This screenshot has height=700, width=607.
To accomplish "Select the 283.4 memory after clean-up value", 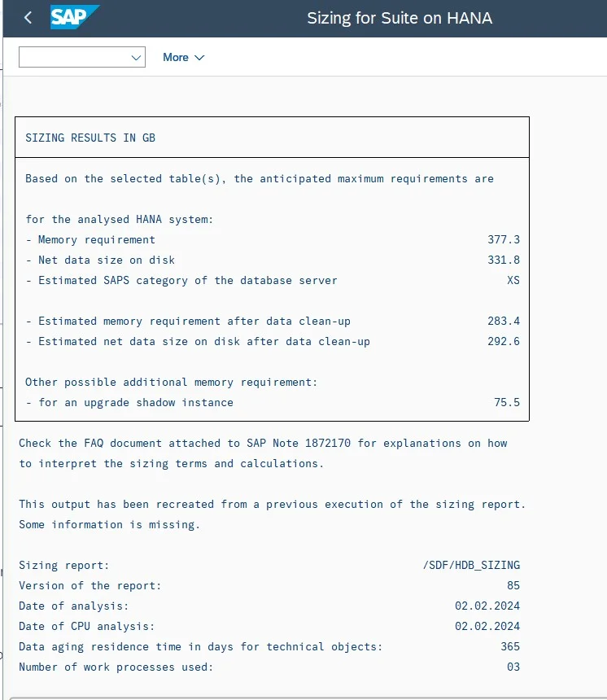I will coord(504,321).
